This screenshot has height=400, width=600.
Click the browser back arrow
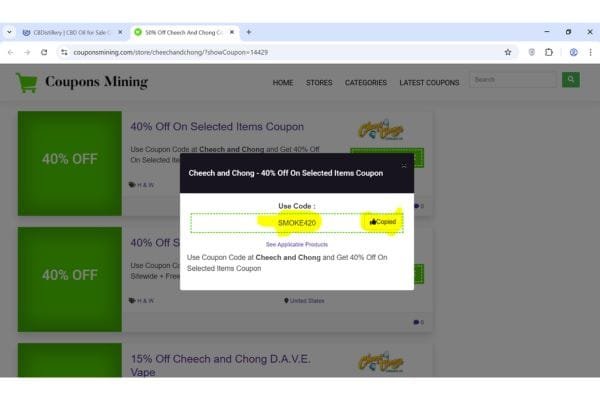point(10,52)
